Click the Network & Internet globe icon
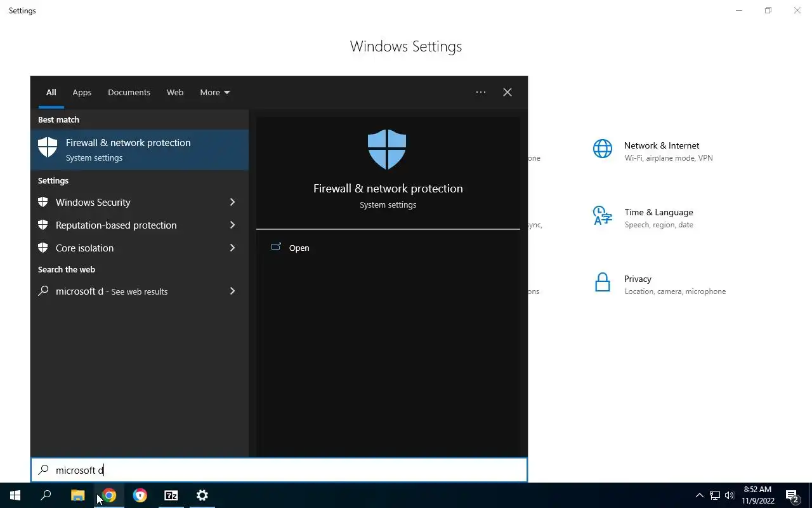Screen dimensions: 812x508 pos(603,149)
